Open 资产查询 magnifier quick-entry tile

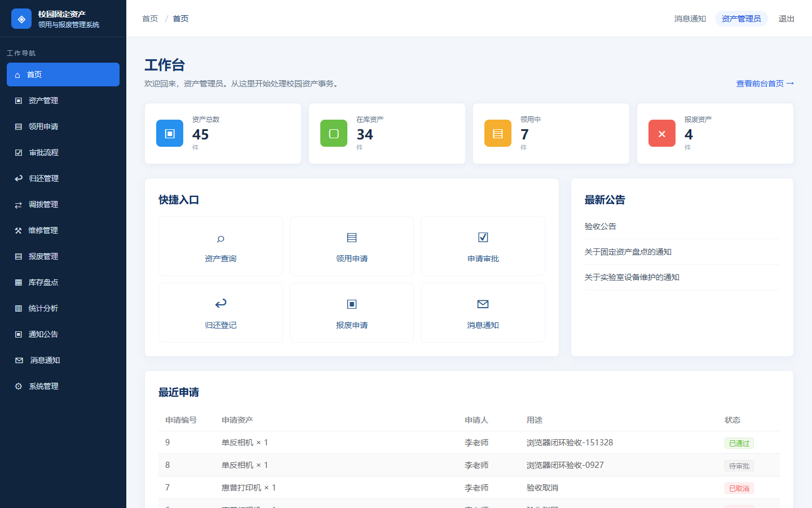(220, 246)
